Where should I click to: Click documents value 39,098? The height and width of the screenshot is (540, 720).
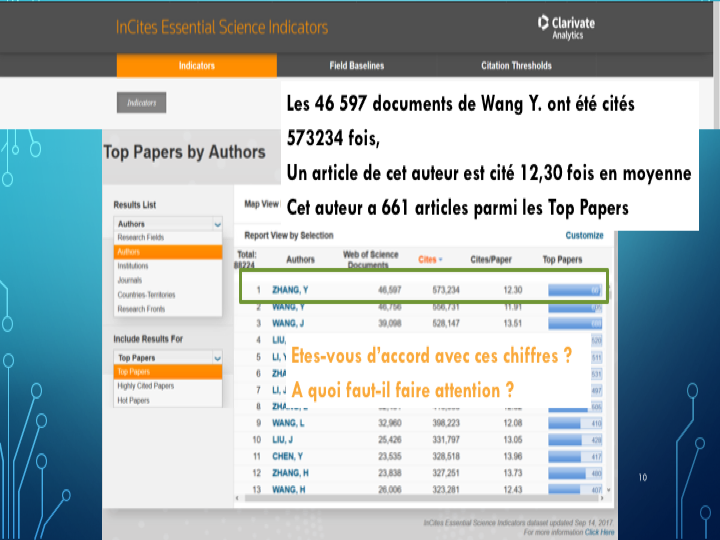[389, 323]
